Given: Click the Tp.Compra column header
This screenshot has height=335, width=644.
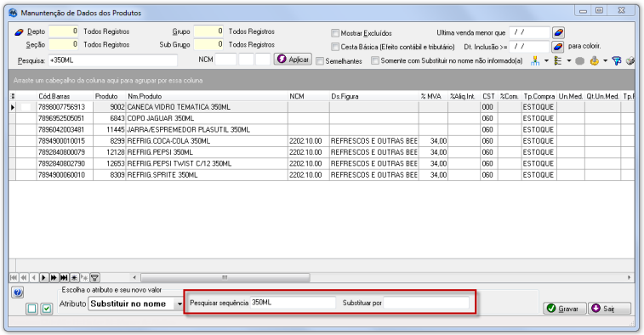Looking at the screenshot, I should tap(539, 96).
